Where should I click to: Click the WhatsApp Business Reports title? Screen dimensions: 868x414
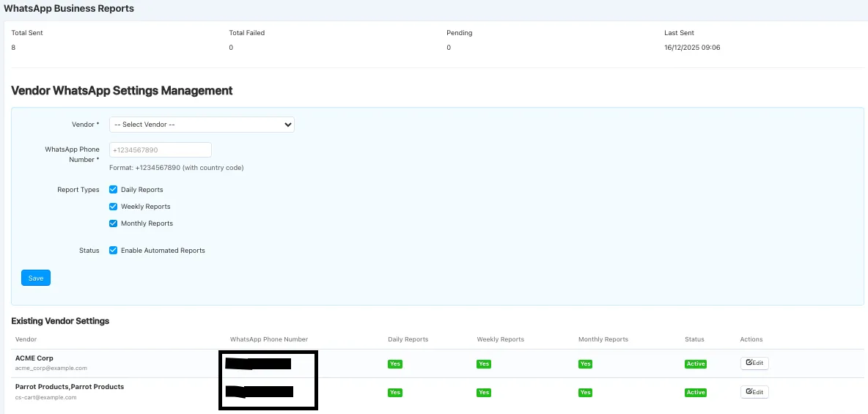point(69,8)
